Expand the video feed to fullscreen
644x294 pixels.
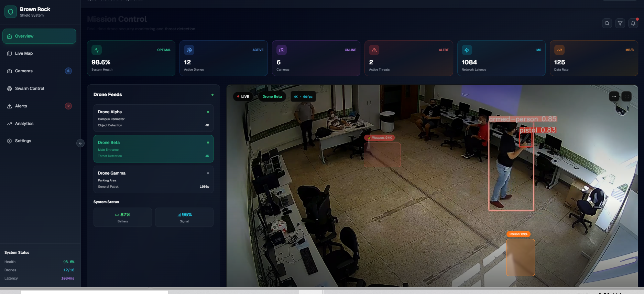click(626, 96)
